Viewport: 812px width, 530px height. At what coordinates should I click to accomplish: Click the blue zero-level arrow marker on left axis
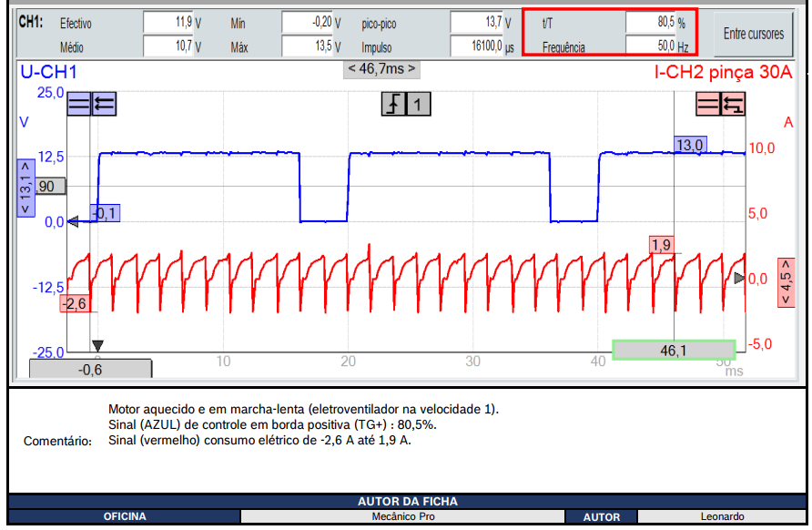click(x=75, y=221)
